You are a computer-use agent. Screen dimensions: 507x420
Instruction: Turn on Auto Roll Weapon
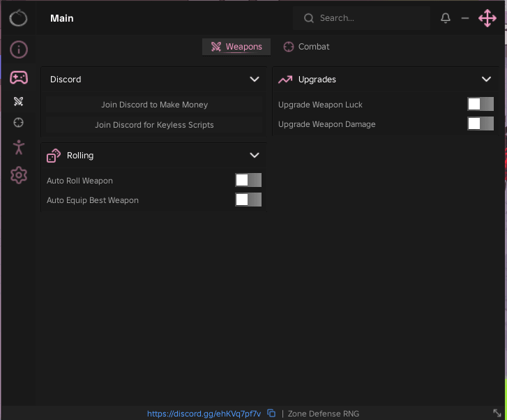pos(248,180)
